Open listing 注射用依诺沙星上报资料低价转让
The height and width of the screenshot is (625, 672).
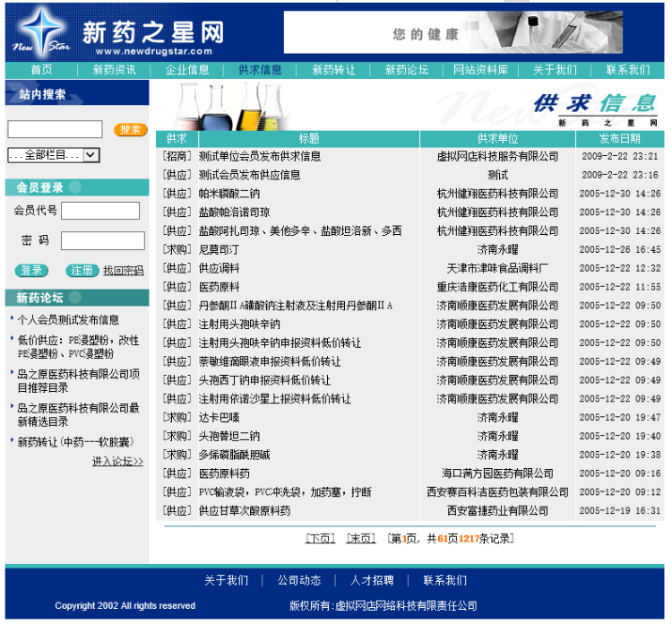pyautogui.click(x=275, y=399)
